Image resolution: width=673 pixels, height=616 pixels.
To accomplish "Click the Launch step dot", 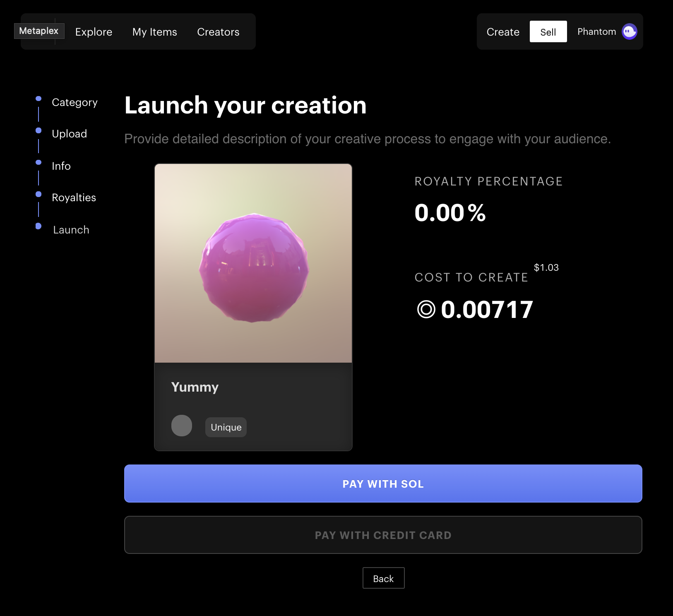I will click(38, 226).
